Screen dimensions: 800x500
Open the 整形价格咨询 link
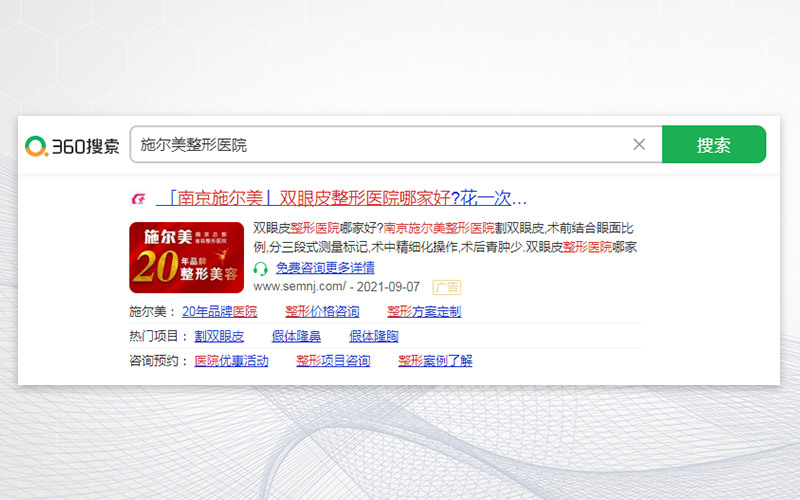322,311
